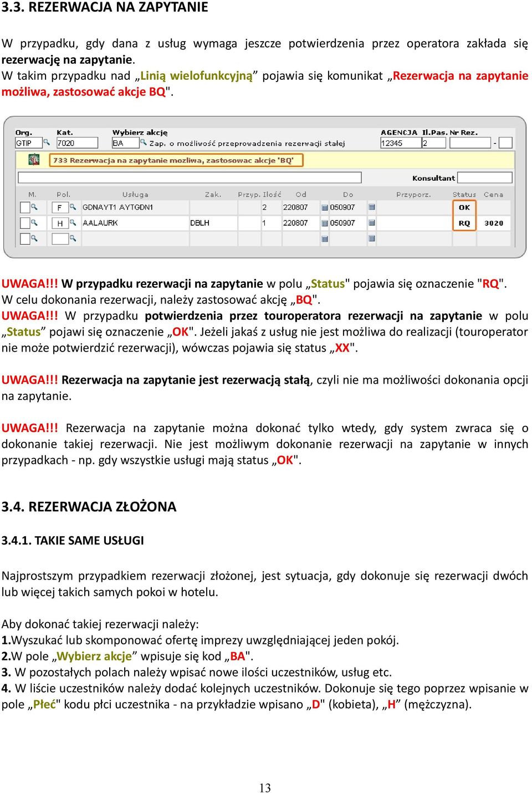The width and height of the screenshot is (532, 793).
Task: Click the price value 3020
Action: [494, 223]
